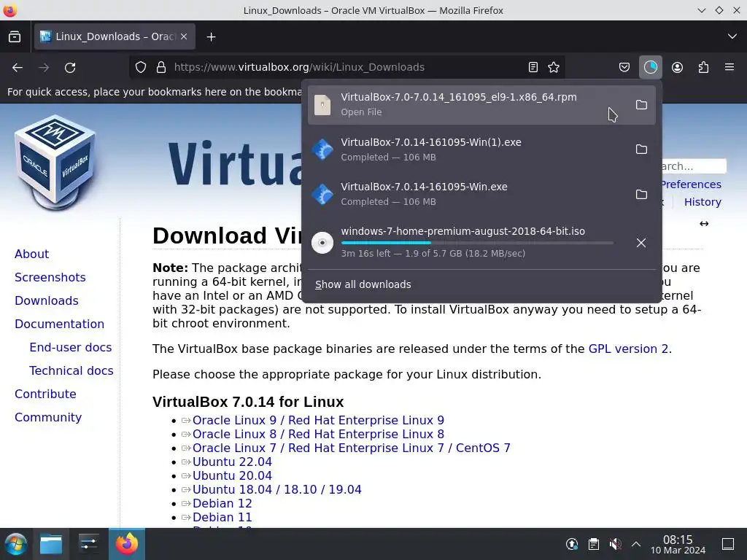Click Show all downloads
Screen dimensions: 747x560
pos(363,284)
